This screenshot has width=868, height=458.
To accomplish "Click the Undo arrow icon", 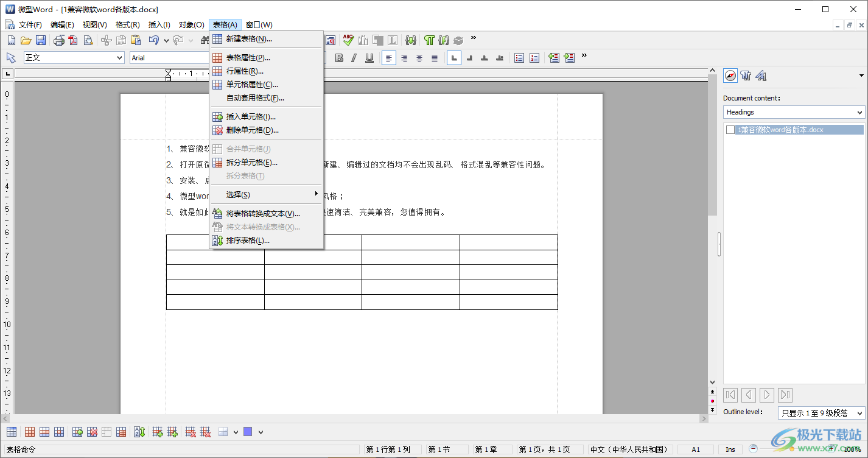I will click(x=154, y=40).
